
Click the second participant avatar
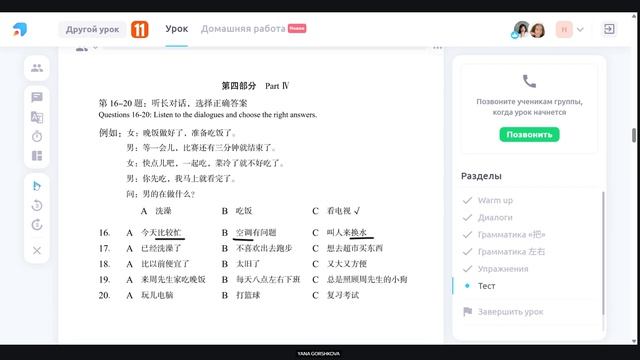[x=538, y=30]
